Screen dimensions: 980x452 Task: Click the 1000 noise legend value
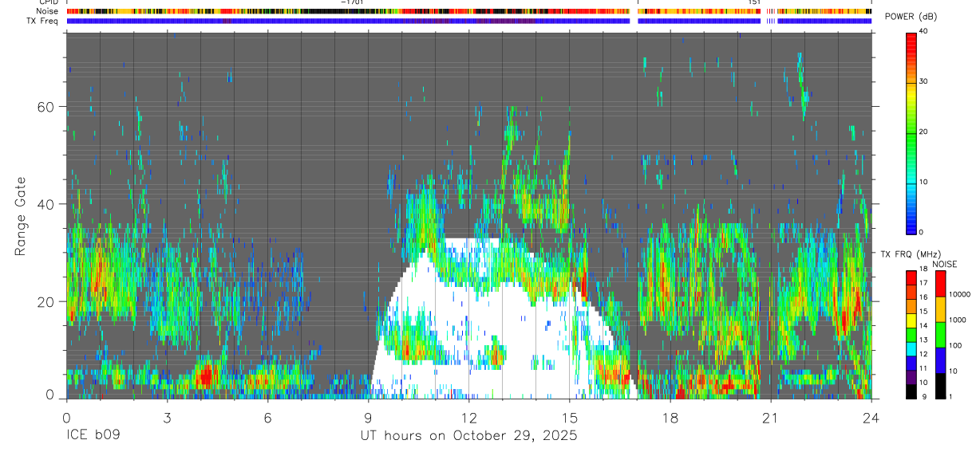pyautogui.click(x=957, y=320)
